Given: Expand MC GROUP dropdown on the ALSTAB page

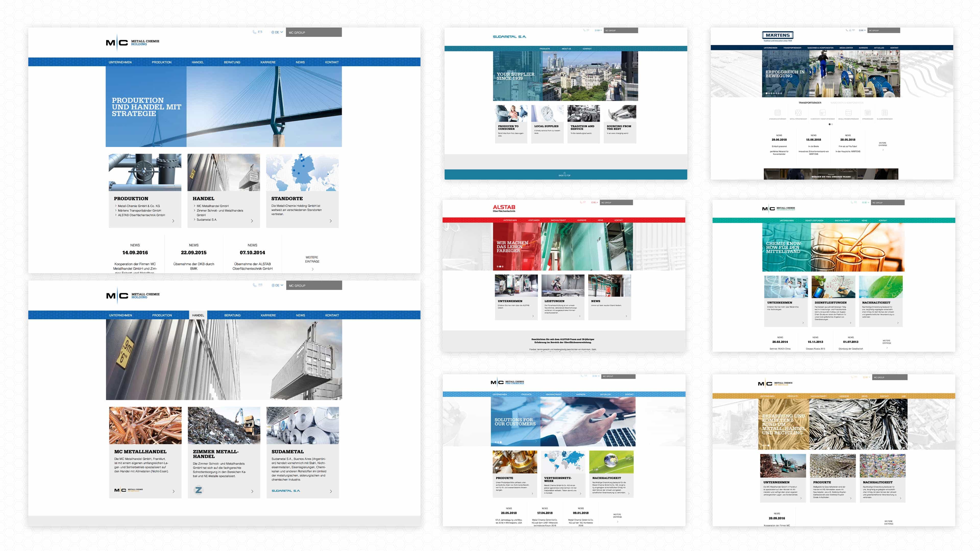Looking at the screenshot, I should [x=616, y=203].
